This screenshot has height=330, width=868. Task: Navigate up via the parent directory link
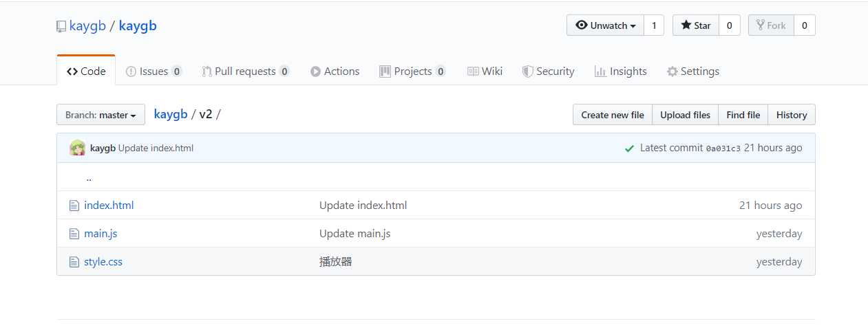[x=89, y=177]
